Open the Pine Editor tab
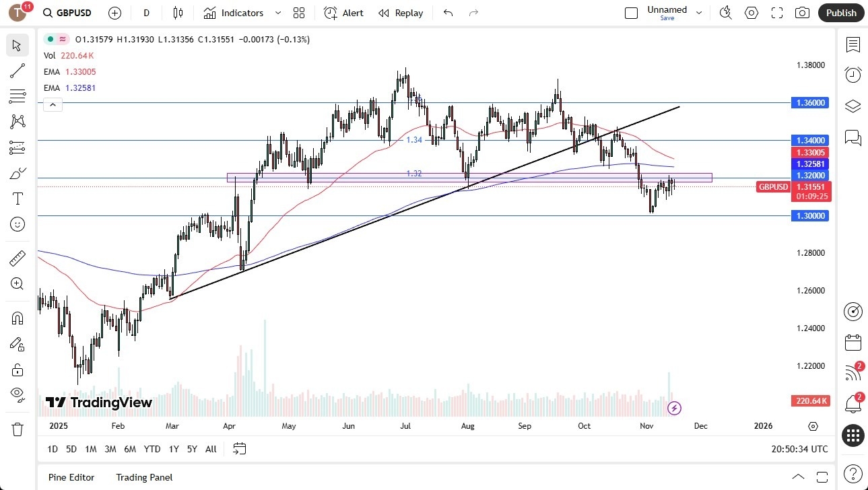 coord(71,477)
